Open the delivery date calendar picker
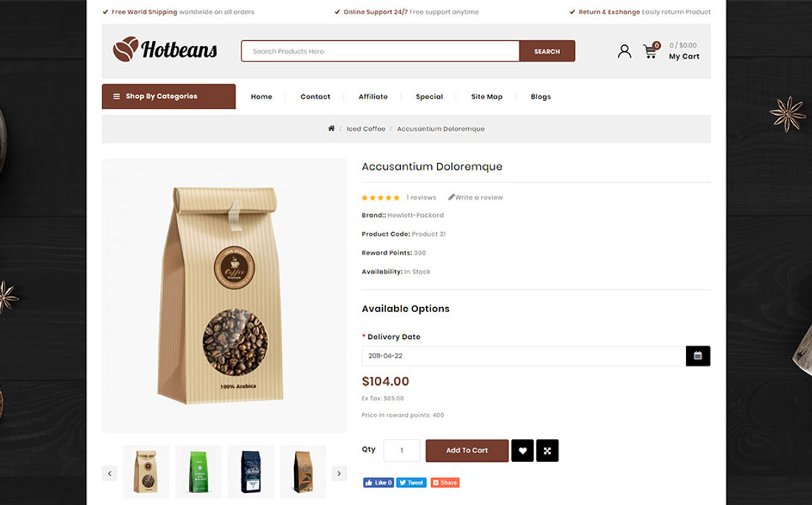This screenshot has width=812, height=505. click(698, 356)
